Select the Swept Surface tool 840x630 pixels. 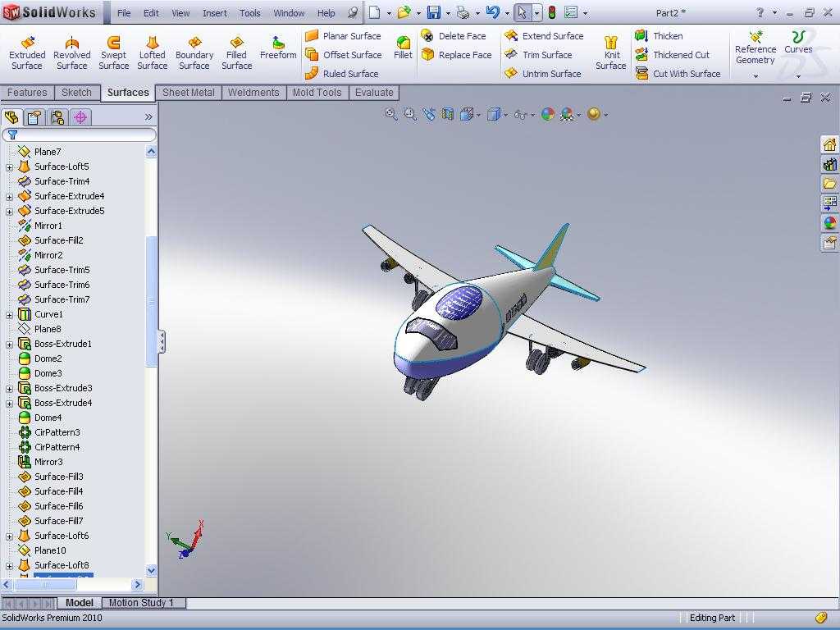(x=113, y=52)
